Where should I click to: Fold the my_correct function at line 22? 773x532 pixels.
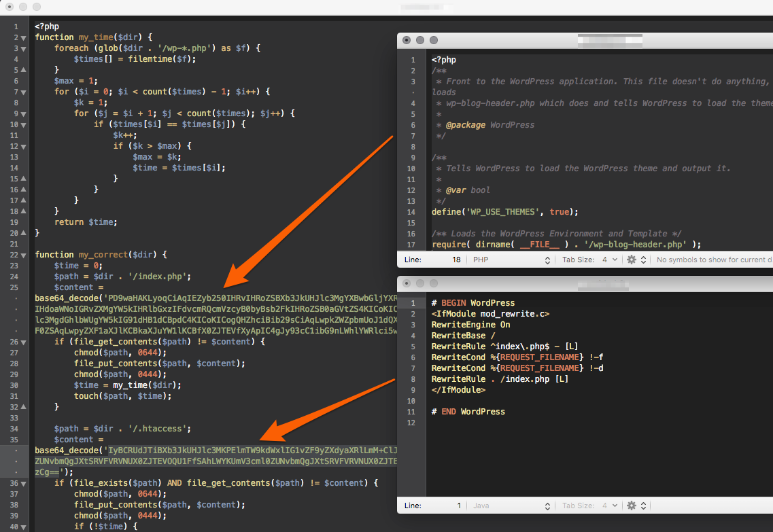[23, 255]
